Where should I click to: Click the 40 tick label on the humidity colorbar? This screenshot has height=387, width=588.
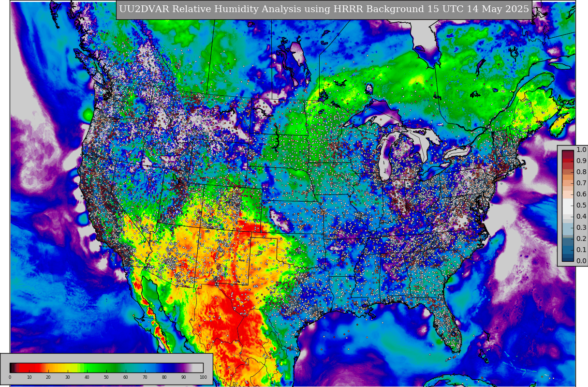[x=87, y=377]
